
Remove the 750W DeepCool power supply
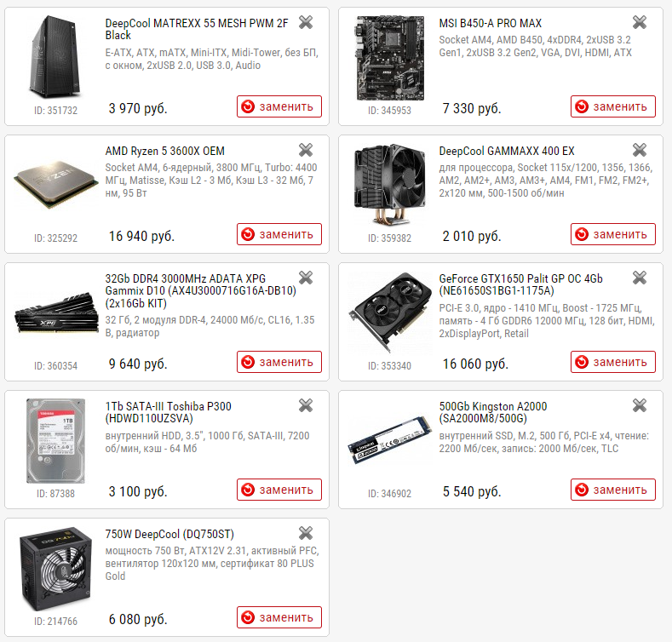click(306, 533)
